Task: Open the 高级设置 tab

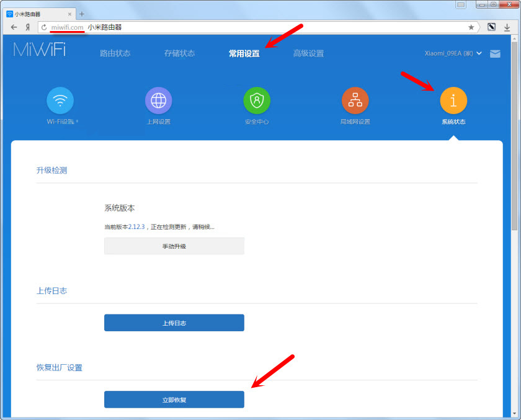Action: 308,54
